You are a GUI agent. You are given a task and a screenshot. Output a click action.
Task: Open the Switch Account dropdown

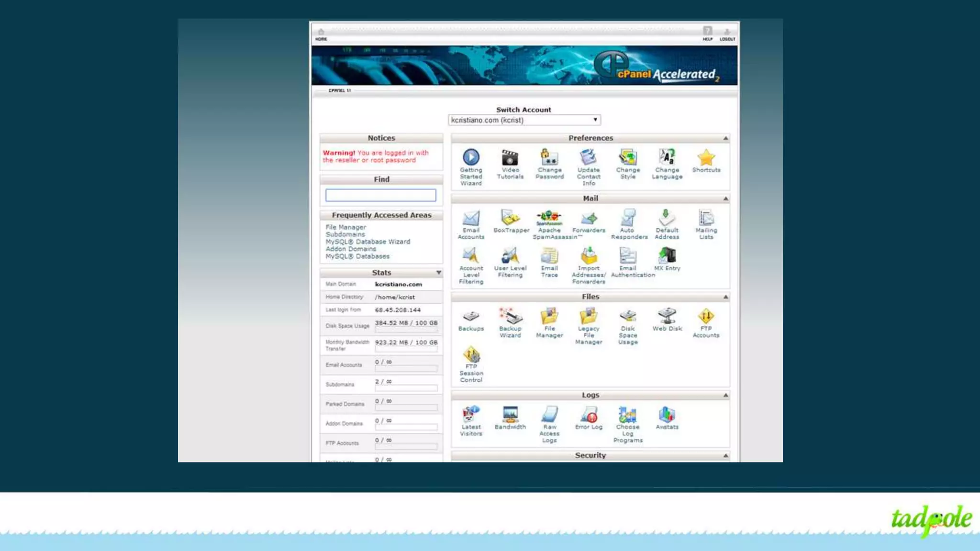point(524,120)
